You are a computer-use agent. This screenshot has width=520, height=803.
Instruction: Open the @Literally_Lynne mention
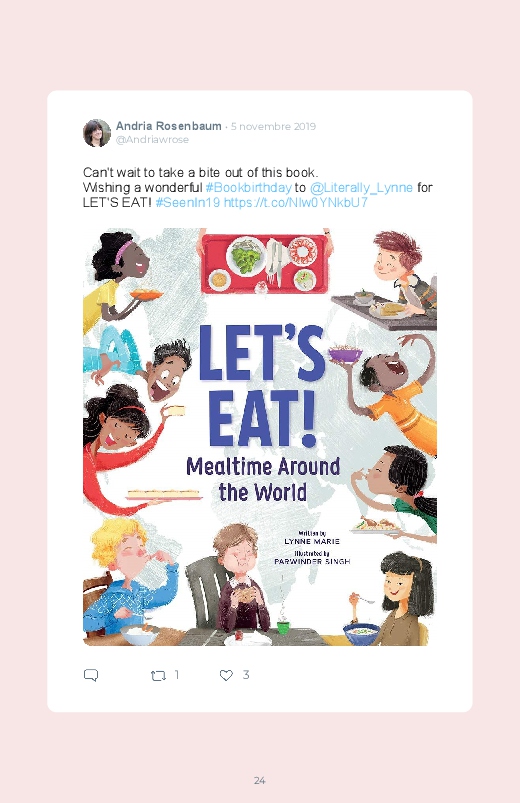[361, 187]
